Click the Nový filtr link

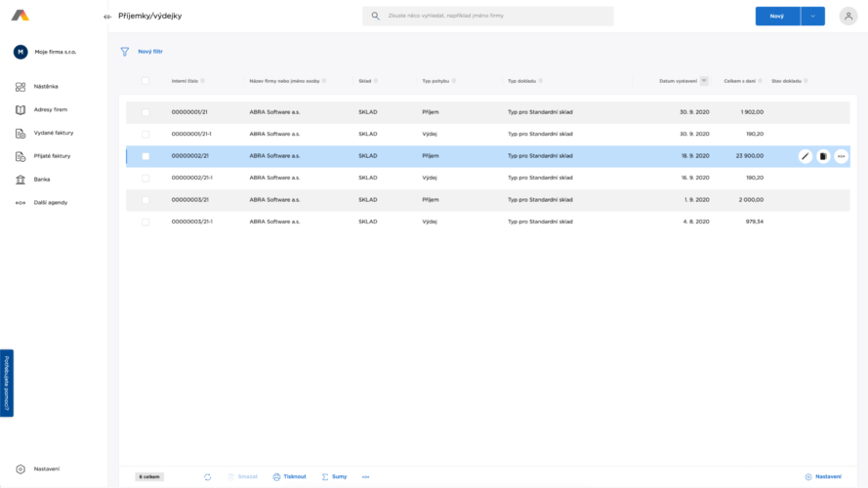coord(150,51)
